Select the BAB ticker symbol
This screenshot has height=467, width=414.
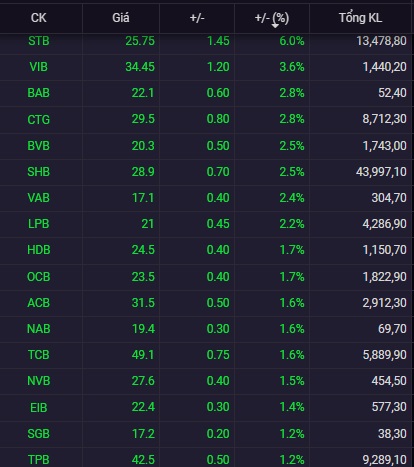point(39,93)
